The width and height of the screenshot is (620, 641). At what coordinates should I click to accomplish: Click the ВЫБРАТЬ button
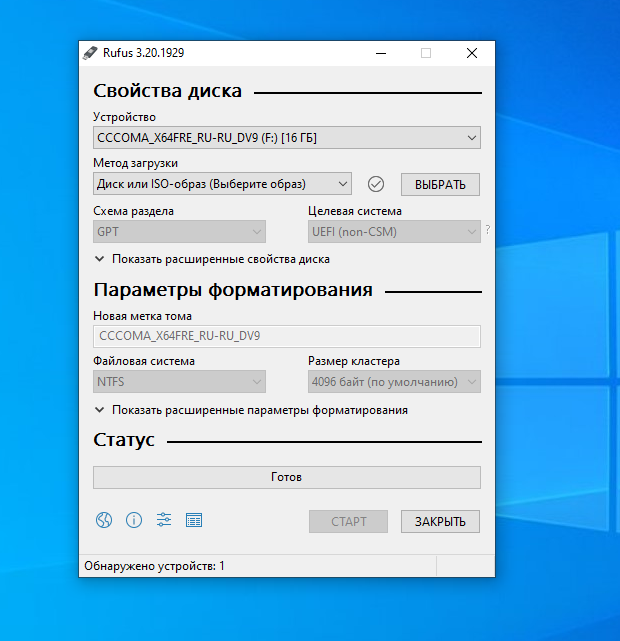coord(440,184)
